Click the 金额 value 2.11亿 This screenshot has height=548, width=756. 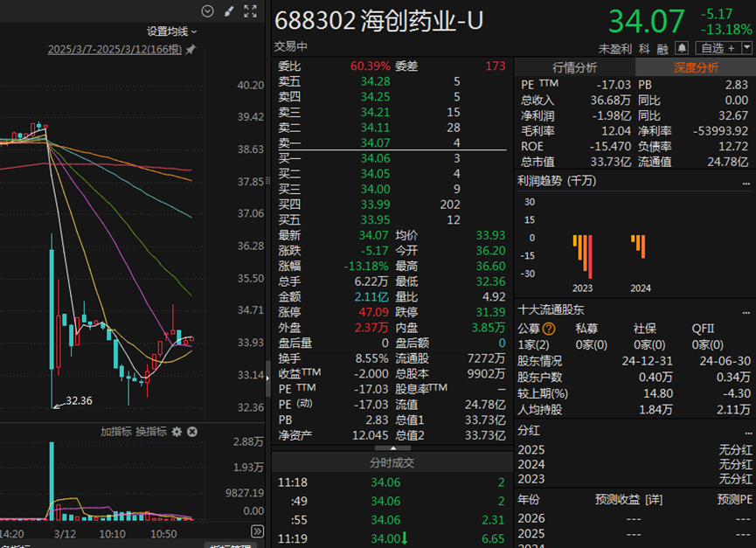coord(371,297)
